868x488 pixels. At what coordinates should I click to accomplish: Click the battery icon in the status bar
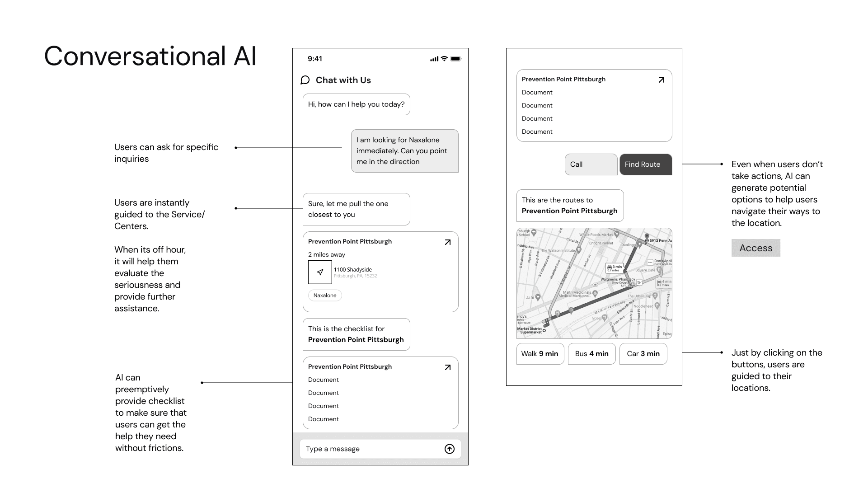455,59
